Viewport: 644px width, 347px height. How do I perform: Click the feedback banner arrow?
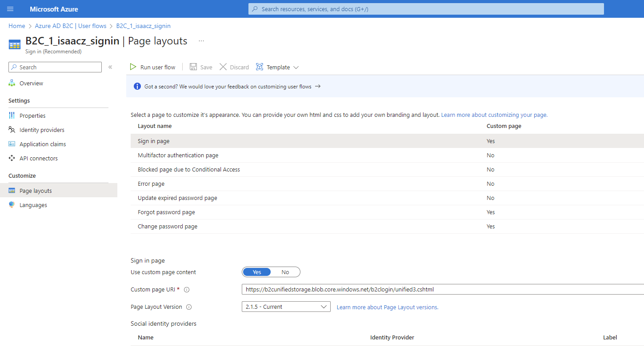point(318,86)
